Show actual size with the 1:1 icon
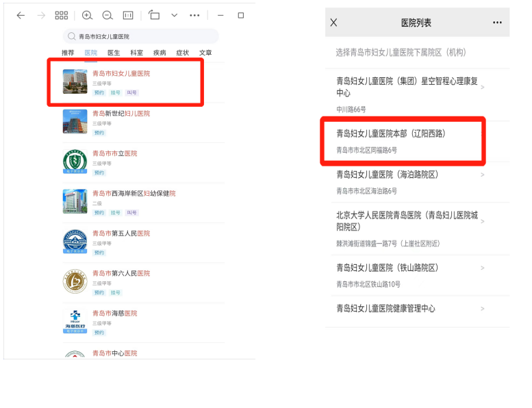The image size is (532, 408). (128, 15)
